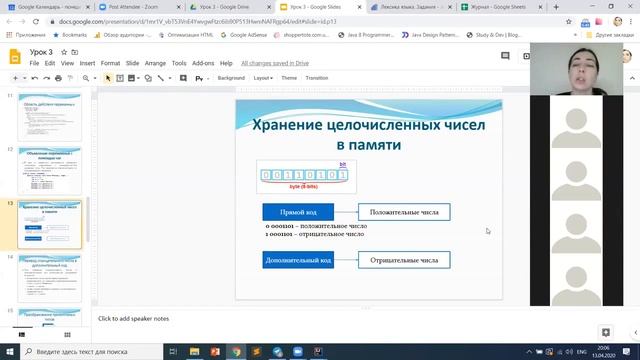This screenshot has width=640, height=360.
Task: Click the Theme button
Action: pos(289,78)
